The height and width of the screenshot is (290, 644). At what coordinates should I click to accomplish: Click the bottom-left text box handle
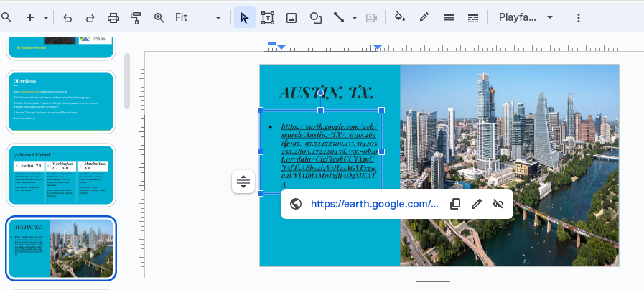point(260,194)
